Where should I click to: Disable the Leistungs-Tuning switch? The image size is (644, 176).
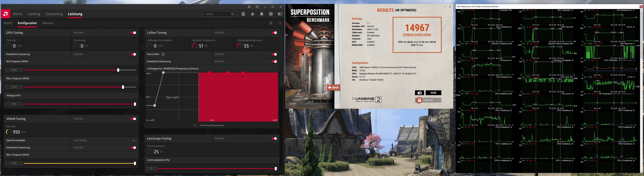click(x=274, y=139)
